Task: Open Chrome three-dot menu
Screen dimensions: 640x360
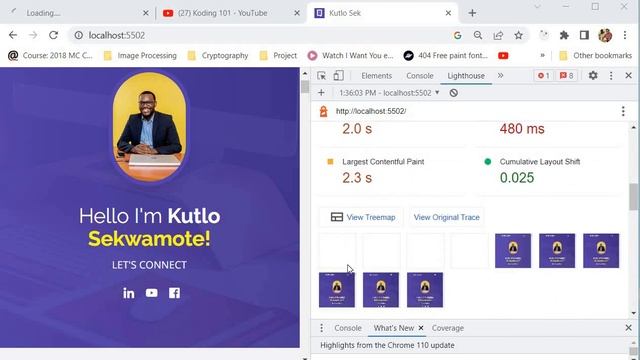Action: click(625, 36)
